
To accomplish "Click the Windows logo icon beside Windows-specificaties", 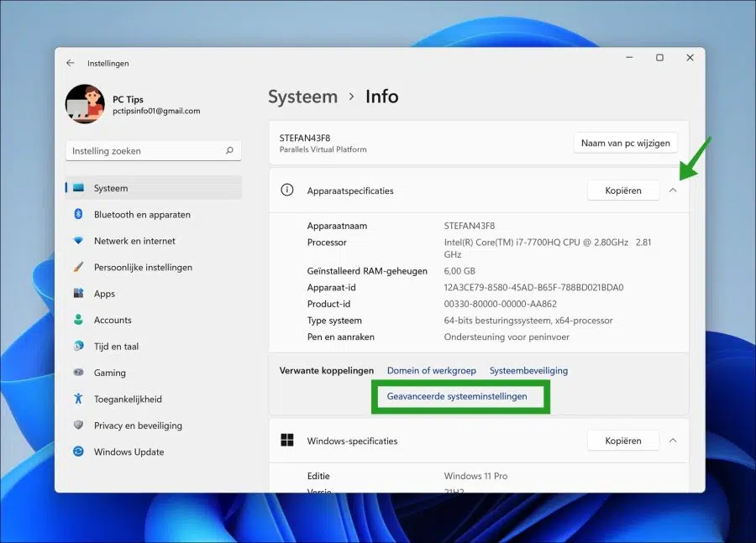I will 287,440.
